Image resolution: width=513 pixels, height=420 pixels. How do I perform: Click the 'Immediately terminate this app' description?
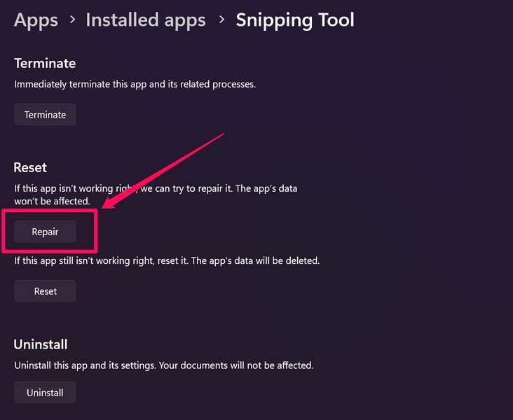click(135, 84)
